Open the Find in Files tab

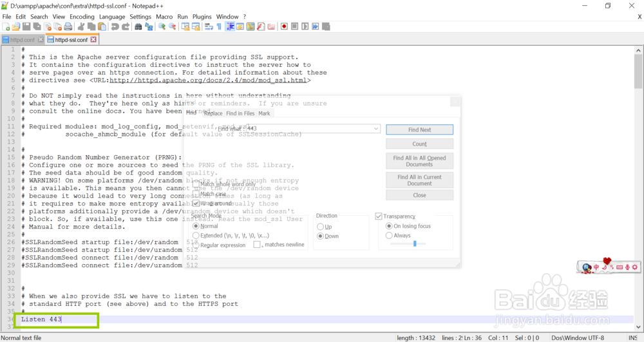pyautogui.click(x=240, y=113)
